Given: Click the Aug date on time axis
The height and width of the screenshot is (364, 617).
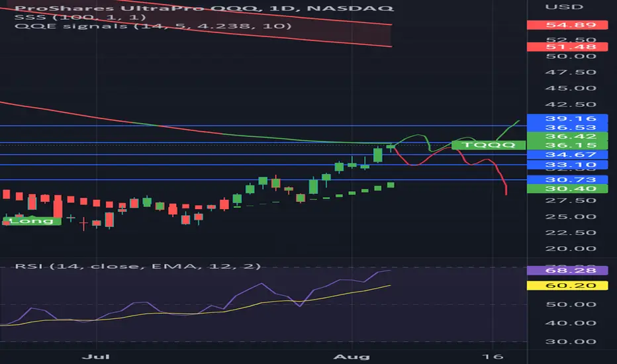Looking at the screenshot, I should point(352,357).
